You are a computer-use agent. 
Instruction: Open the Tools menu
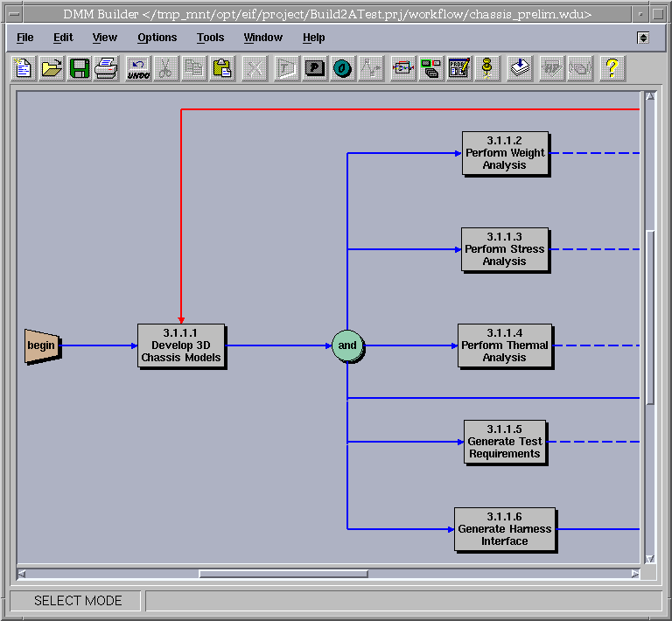(210, 38)
